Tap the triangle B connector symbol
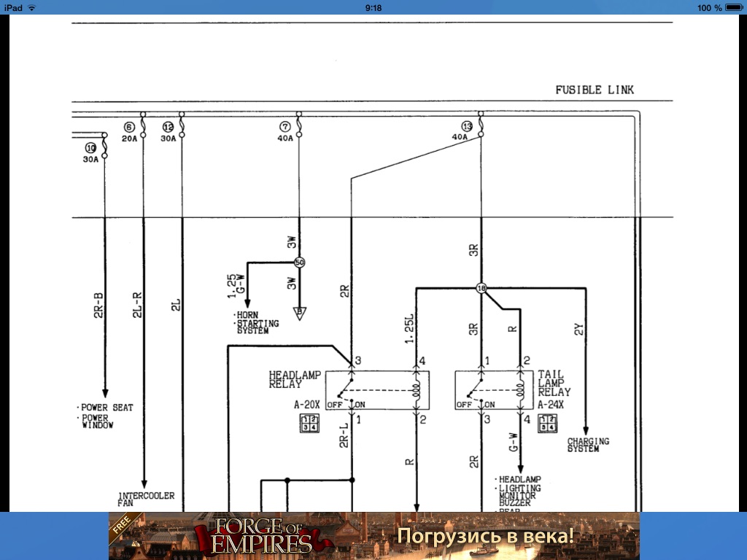The height and width of the screenshot is (560, 747). pyautogui.click(x=299, y=314)
